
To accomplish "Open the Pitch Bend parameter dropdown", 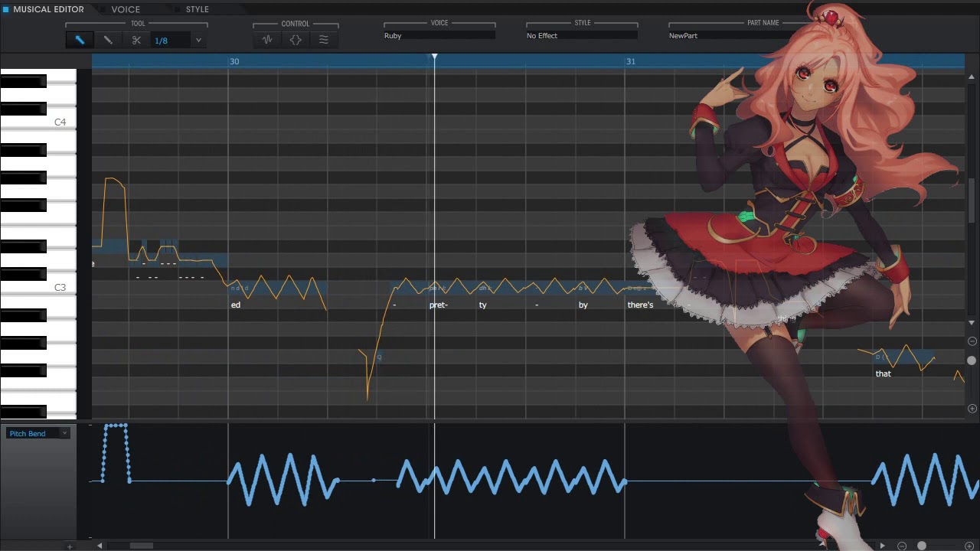I will tap(38, 433).
